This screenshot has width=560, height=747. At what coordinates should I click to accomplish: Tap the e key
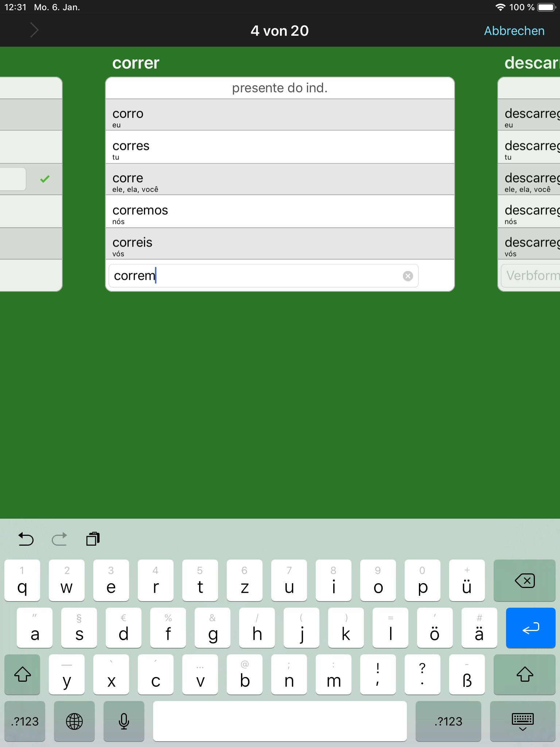coord(111,580)
